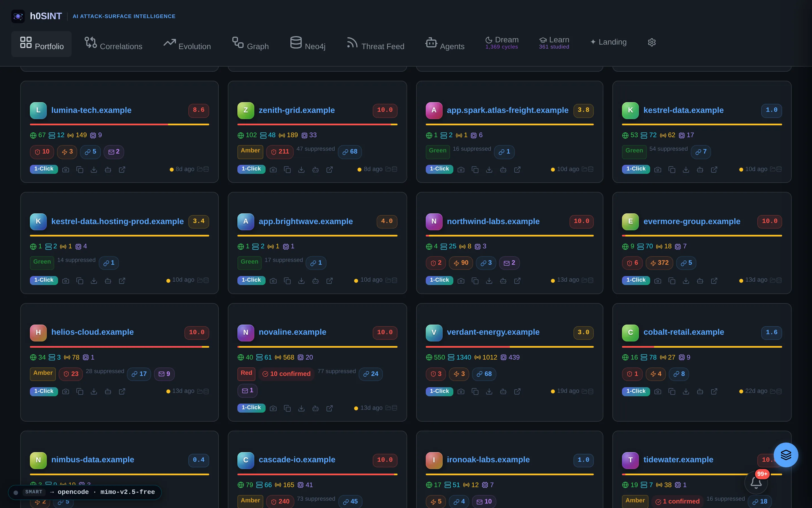812x508 pixels.
Task: Open the Correlations tab
Action: (x=113, y=44)
